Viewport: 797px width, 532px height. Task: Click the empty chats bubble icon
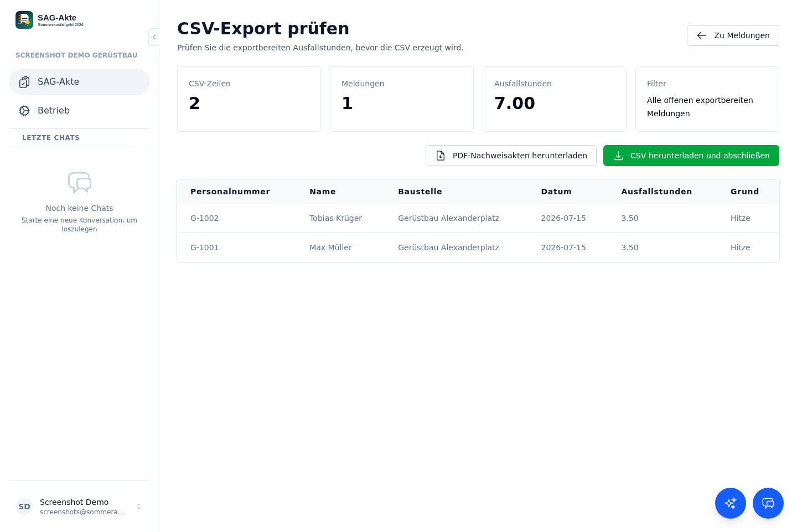(80, 182)
